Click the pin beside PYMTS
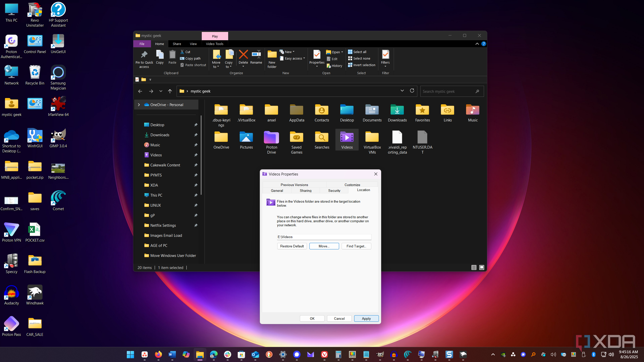644x362 pixels. coord(196,175)
